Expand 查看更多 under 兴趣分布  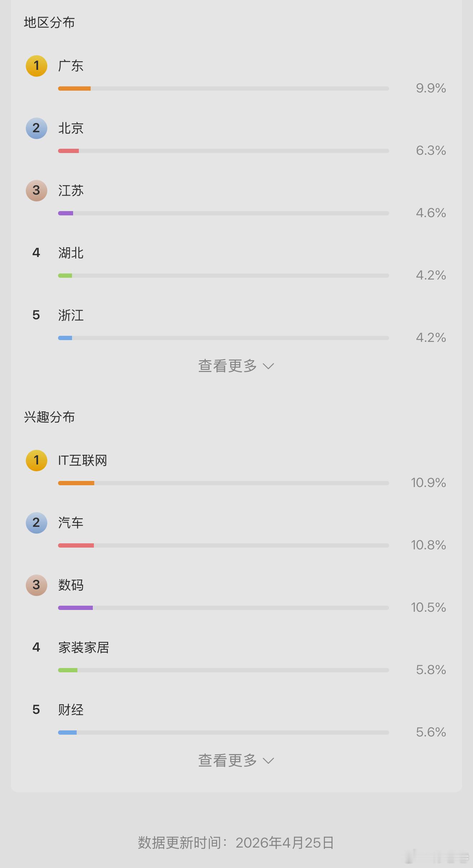(236, 760)
